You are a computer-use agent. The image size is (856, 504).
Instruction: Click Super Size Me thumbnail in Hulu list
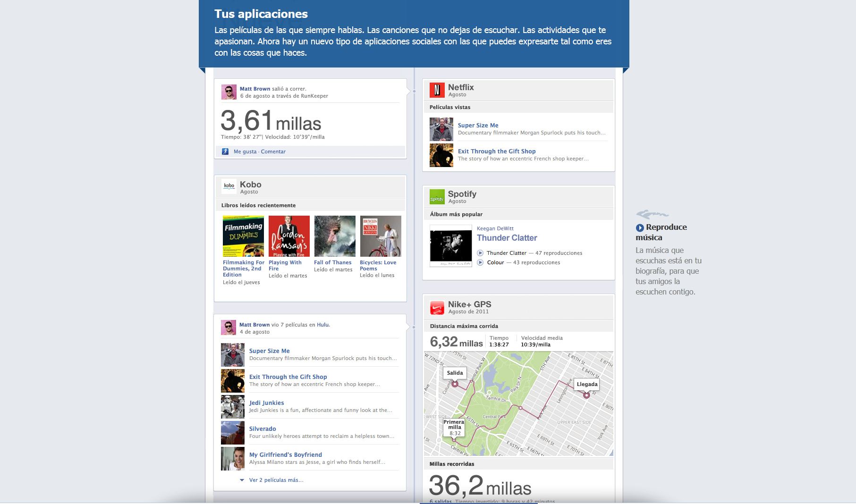(x=233, y=355)
